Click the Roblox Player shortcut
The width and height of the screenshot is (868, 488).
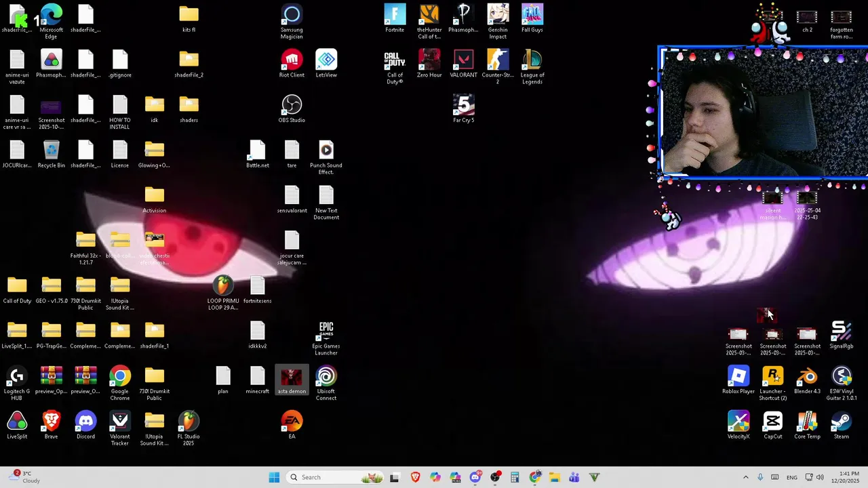pos(738,380)
